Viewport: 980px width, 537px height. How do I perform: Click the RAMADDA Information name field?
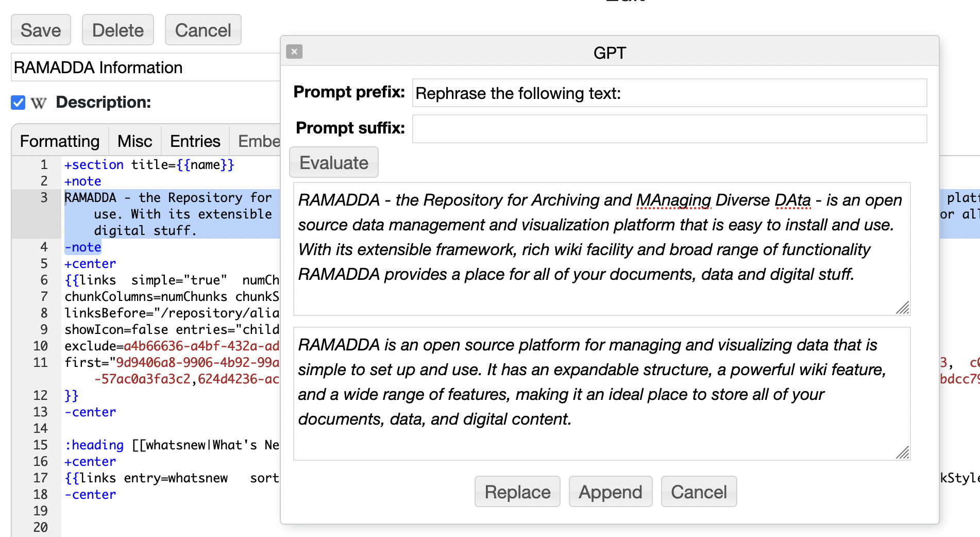click(144, 68)
